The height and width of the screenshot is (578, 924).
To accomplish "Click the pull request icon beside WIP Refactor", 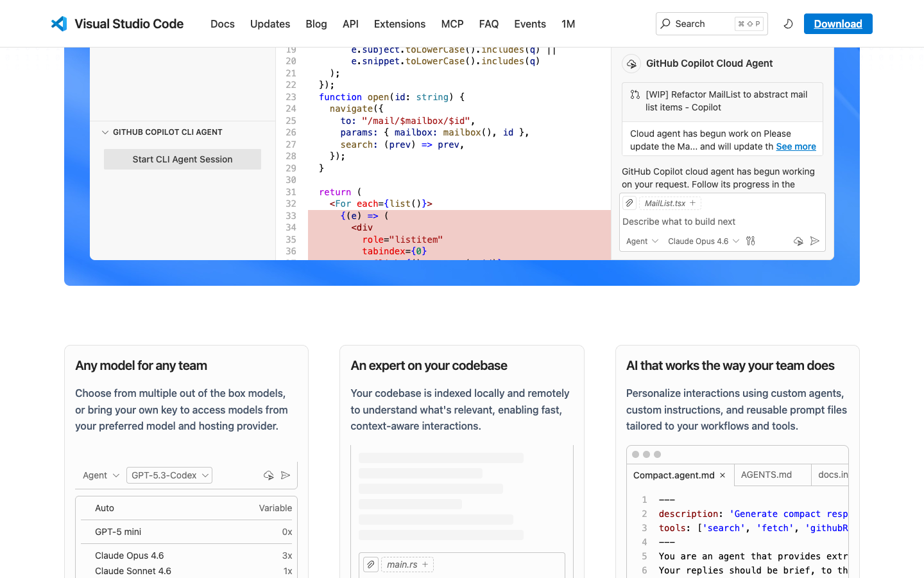I will pyautogui.click(x=635, y=94).
